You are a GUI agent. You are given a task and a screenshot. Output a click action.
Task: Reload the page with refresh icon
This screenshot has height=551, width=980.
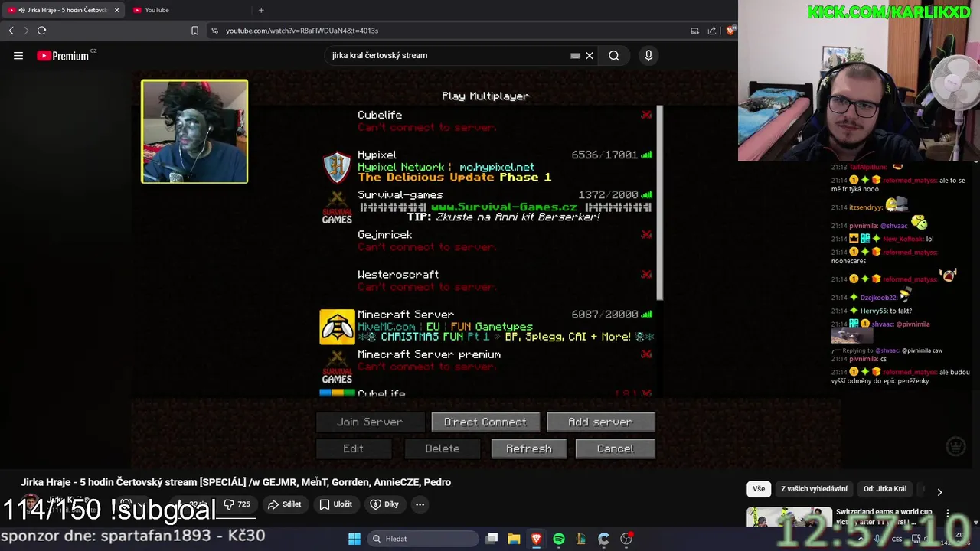[x=41, y=31]
